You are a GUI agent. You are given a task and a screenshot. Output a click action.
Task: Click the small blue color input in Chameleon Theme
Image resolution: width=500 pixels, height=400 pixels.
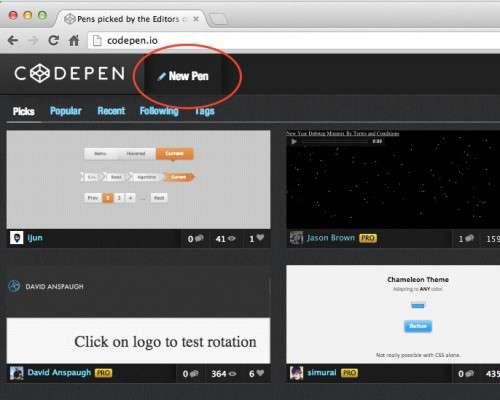click(418, 305)
